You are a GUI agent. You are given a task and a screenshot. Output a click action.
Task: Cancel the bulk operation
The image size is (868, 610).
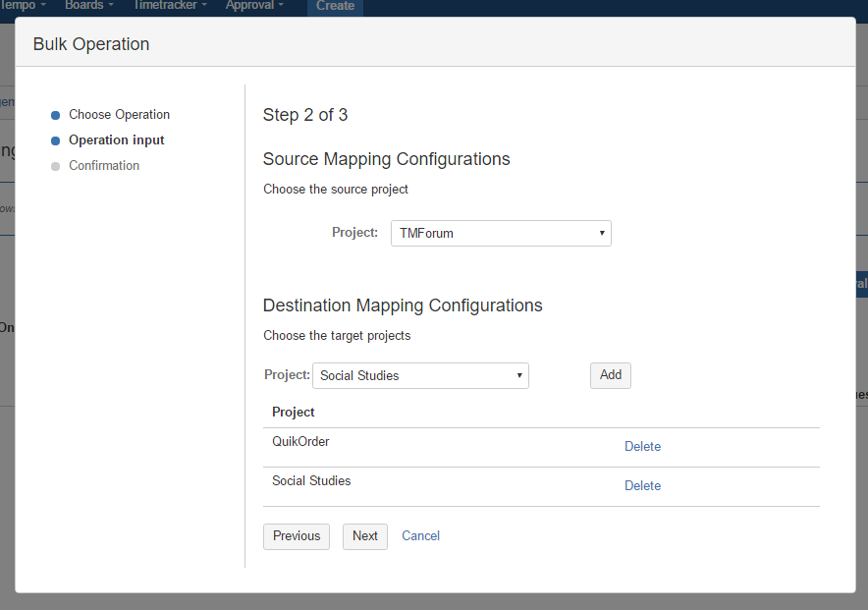click(x=420, y=536)
